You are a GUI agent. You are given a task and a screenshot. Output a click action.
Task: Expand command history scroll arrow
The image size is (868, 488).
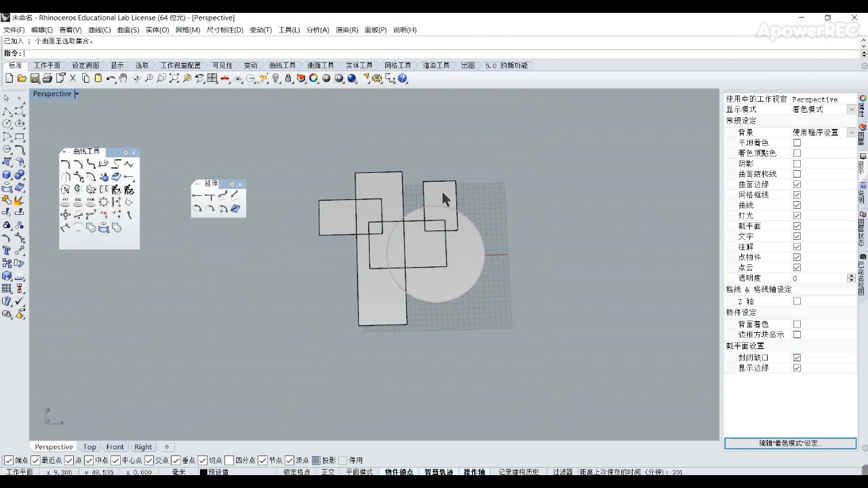(x=864, y=41)
